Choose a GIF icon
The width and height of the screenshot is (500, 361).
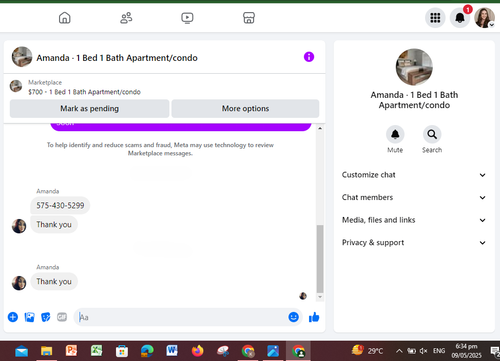pos(62,317)
